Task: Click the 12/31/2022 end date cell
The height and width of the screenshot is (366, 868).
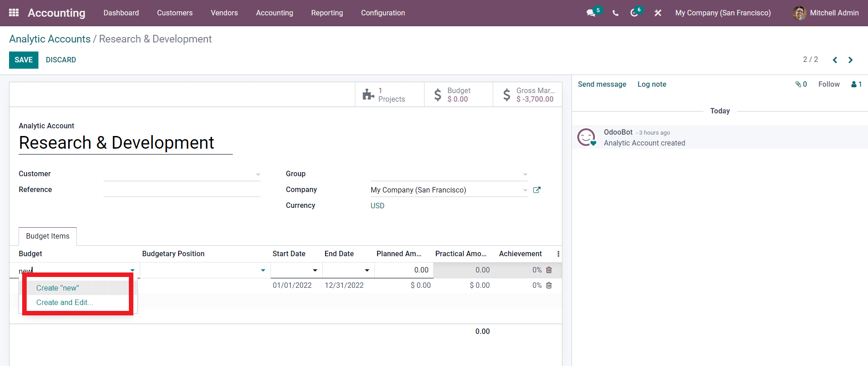Action: (344, 286)
